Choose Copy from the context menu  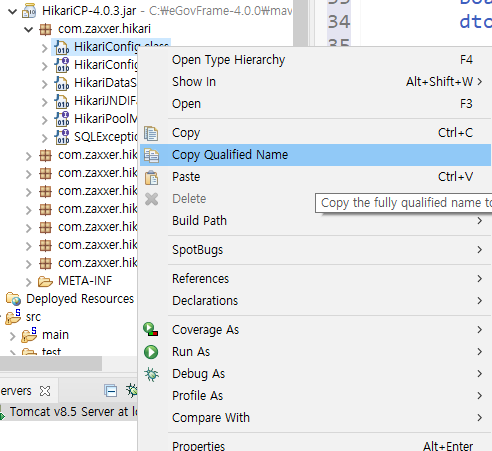[x=315, y=133]
